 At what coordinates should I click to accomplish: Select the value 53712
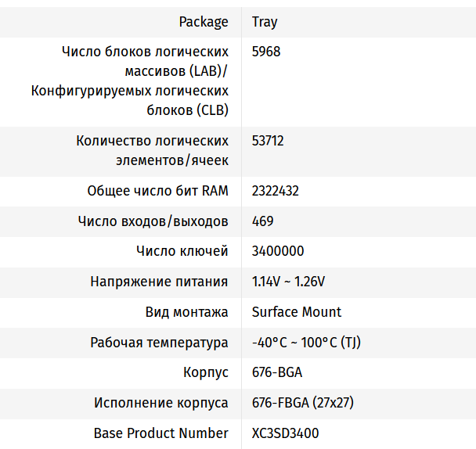click(x=268, y=142)
